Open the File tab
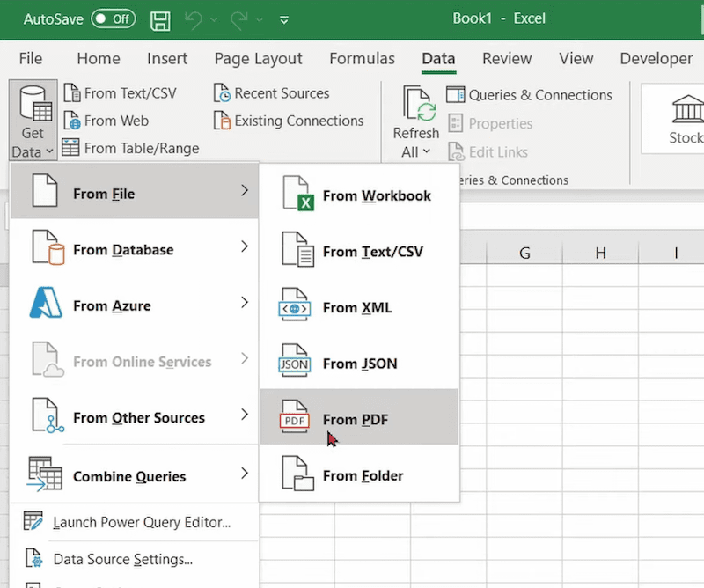704x588 pixels. (31, 58)
